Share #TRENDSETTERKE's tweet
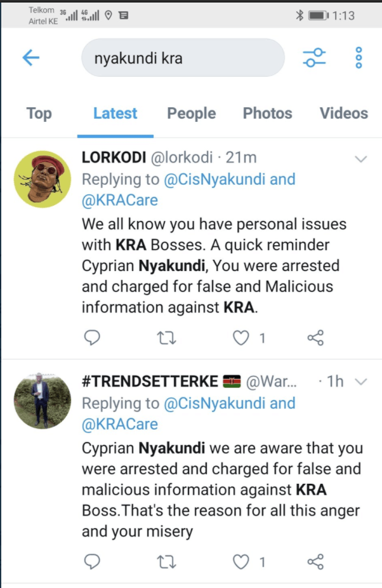This screenshot has width=382, height=588. (x=315, y=561)
